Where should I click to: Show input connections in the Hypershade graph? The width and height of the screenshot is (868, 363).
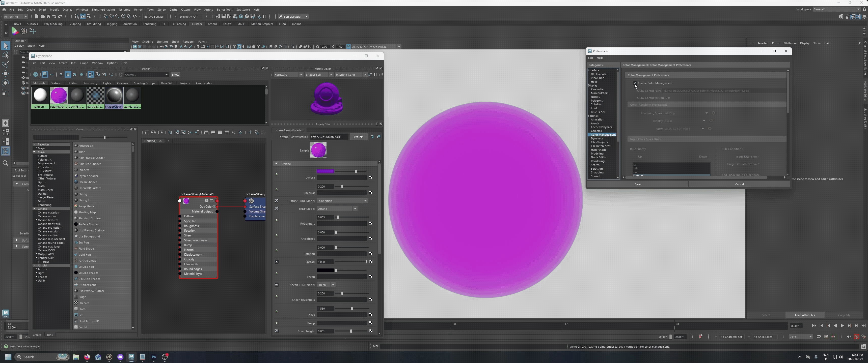pyautogui.click(x=147, y=132)
